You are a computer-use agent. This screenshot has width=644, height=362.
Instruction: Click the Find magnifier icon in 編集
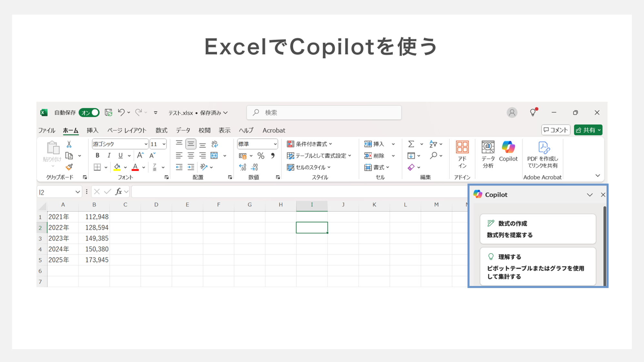tap(434, 156)
